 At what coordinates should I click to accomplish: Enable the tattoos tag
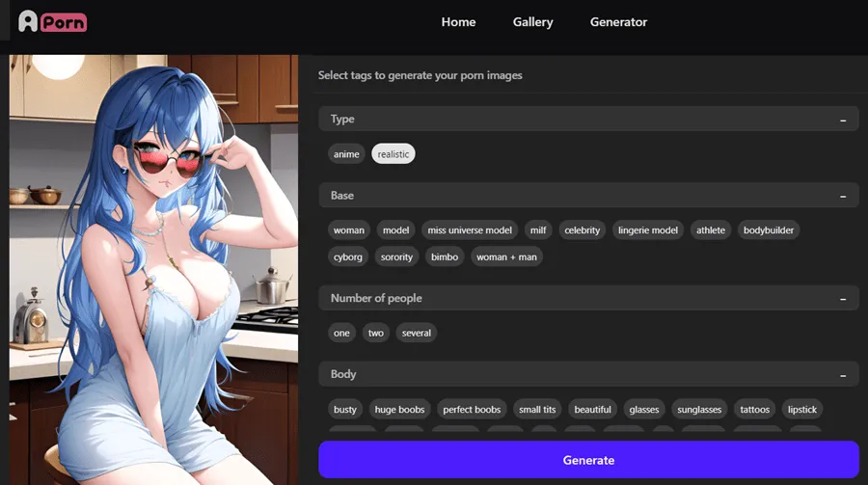click(754, 409)
